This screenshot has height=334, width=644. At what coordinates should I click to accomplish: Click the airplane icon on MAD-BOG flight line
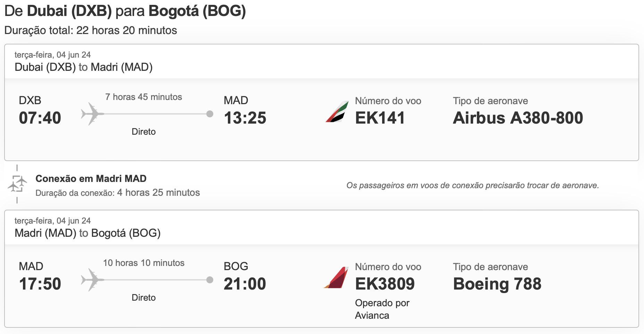[x=92, y=279]
